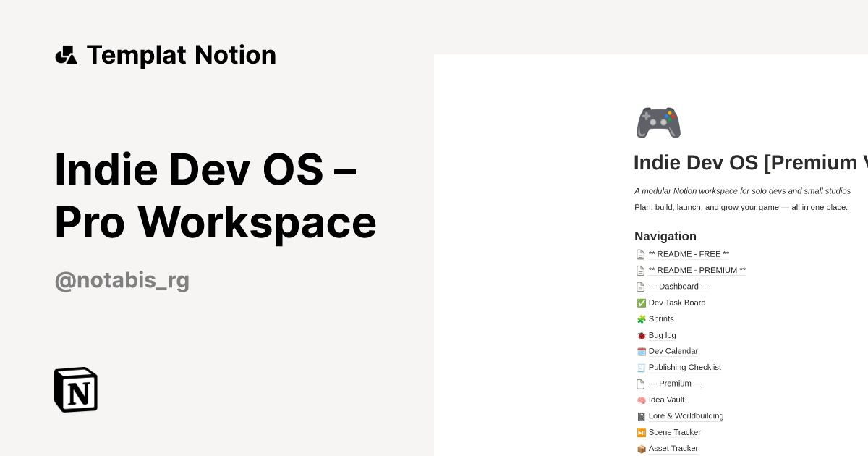Viewport: 868px width, 456px height.
Task: Click the green checkmark icon beside Dev Task Board
Action: 641,303
